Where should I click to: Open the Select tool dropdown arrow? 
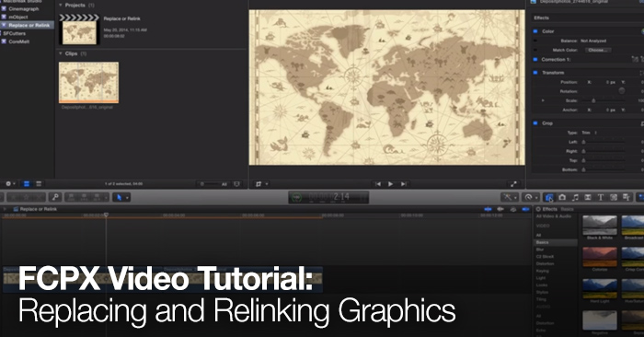tap(127, 198)
